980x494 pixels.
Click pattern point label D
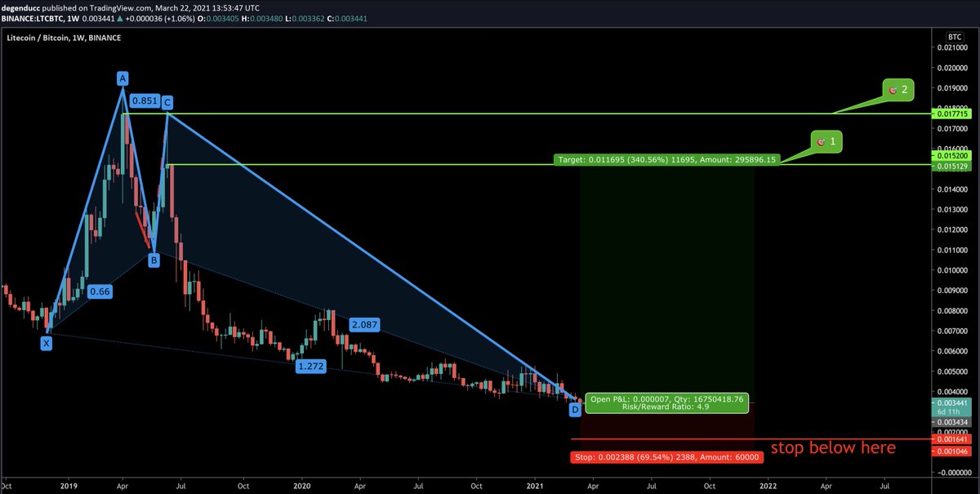click(575, 409)
